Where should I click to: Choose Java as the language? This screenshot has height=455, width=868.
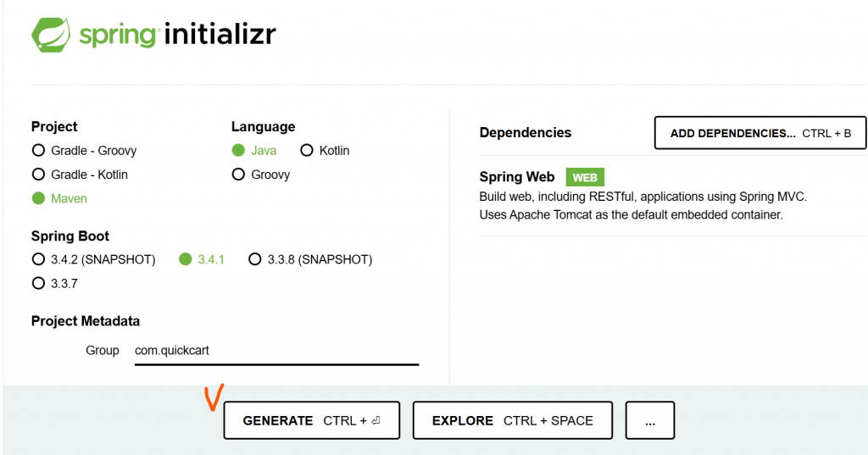click(x=238, y=151)
